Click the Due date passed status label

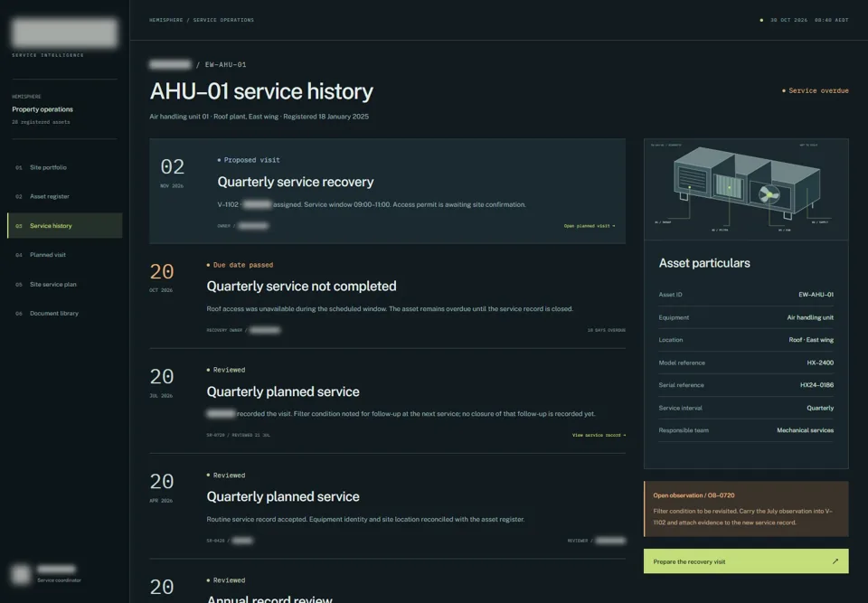[x=240, y=265]
